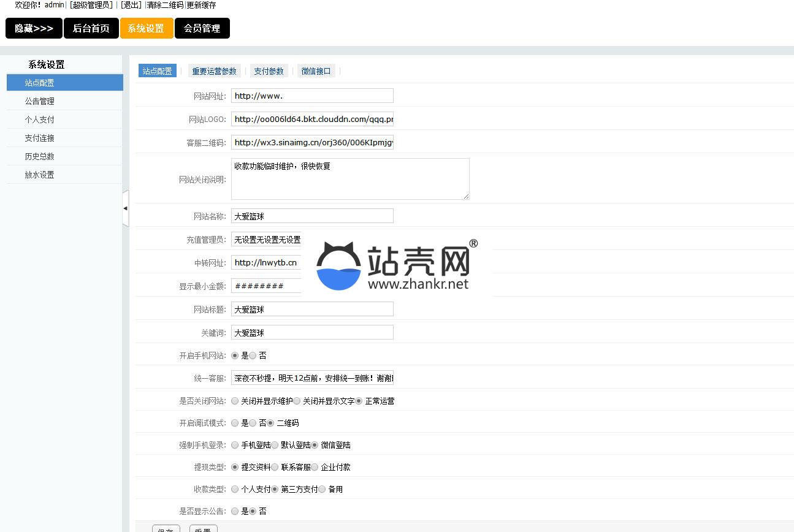
Task: Click the 清除二维码 link
Action: tap(165, 5)
